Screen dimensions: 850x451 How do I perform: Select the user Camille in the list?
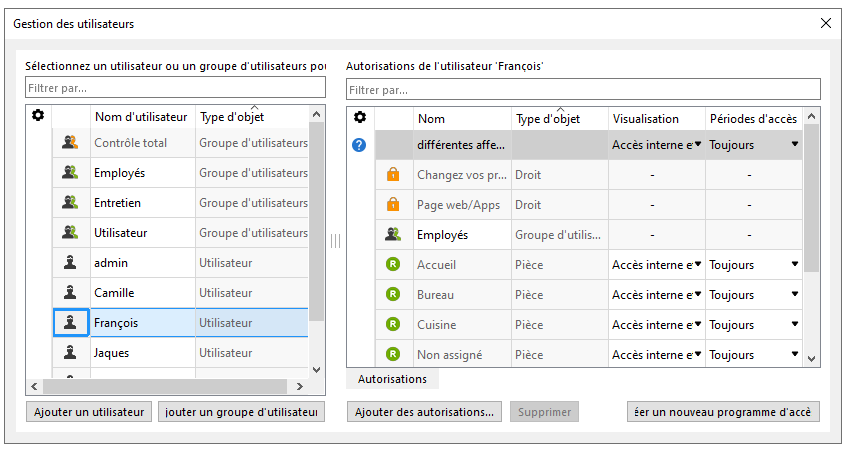coord(114,293)
